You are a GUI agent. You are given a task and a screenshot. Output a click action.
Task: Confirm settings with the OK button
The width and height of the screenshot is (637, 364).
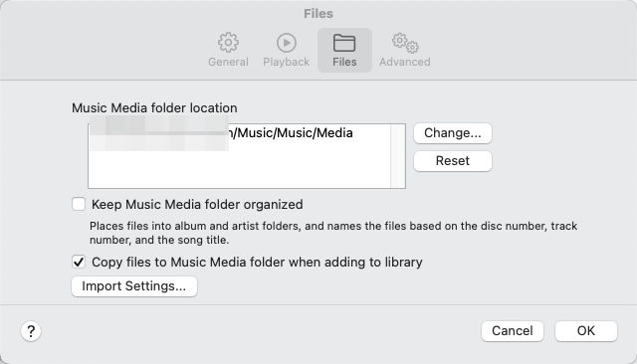586,331
